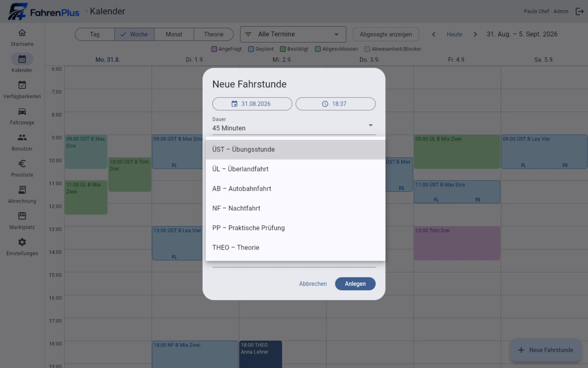Click the logout icon in the header
The width and height of the screenshot is (588, 368).
pos(579,11)
